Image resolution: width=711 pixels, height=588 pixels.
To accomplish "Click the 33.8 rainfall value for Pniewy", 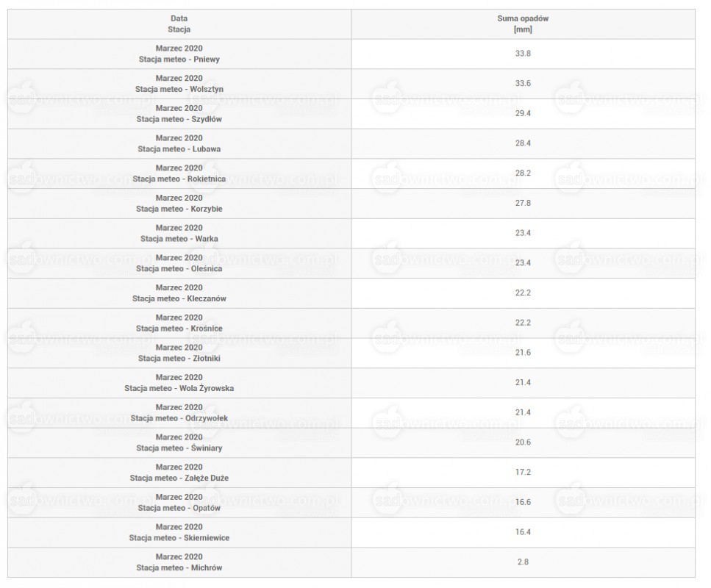I will click(x=523, y=54).
